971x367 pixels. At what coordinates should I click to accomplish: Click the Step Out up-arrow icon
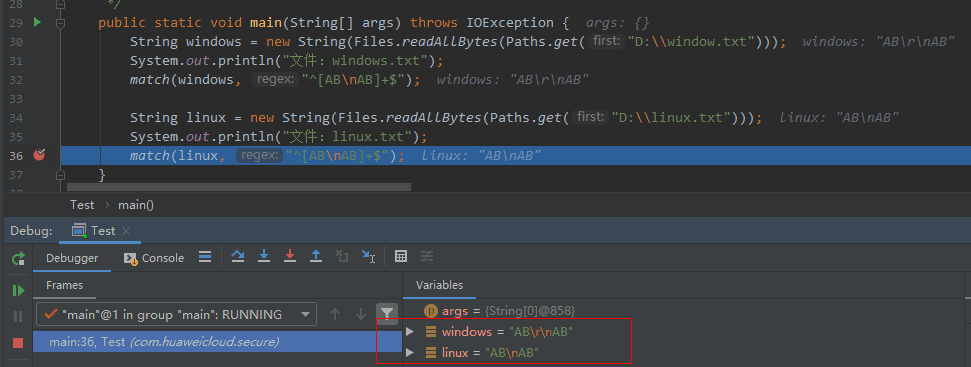click(316, 256)
